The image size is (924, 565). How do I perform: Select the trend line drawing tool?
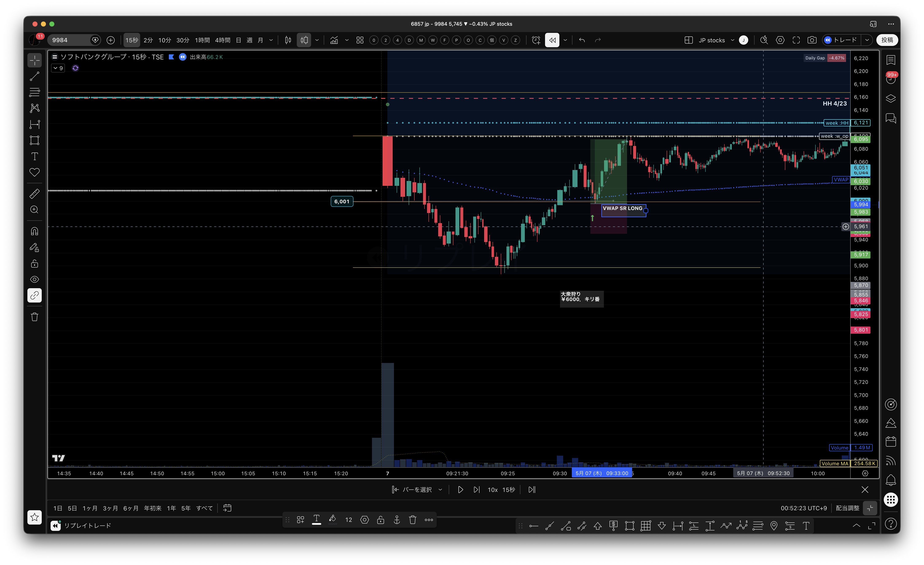pos(35,76)
